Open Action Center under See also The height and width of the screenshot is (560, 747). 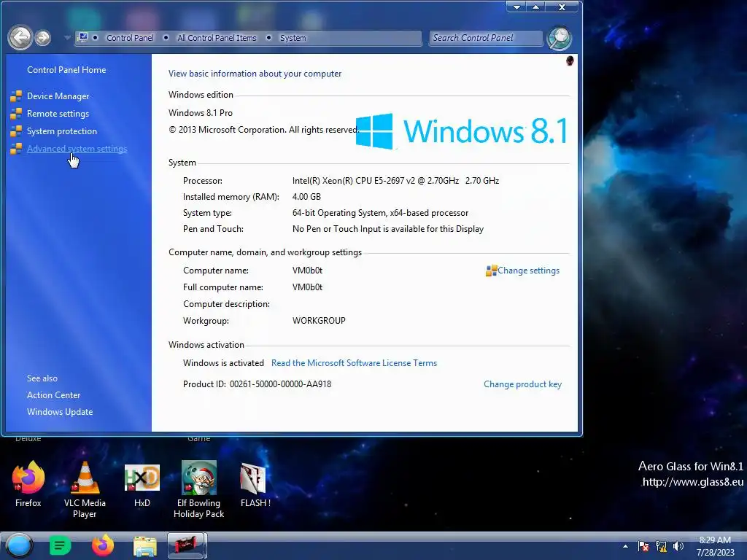click(53, 395)
